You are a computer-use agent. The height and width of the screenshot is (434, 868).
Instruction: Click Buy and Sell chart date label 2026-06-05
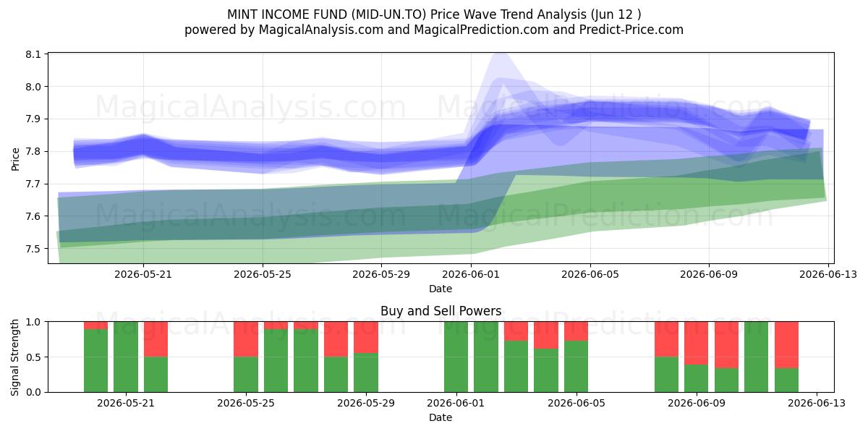point(576,403)
